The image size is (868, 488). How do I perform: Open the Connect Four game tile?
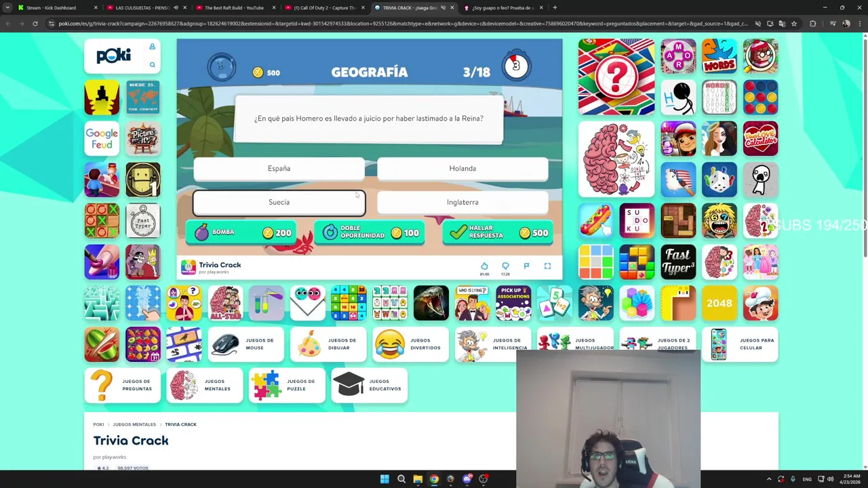coord(760,98)
